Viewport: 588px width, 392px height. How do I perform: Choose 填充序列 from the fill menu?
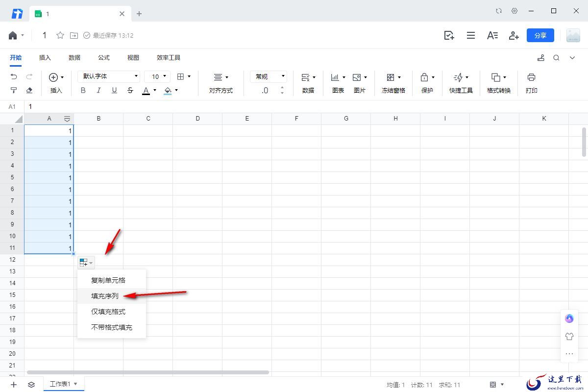pyautogui.click(x=105, y=296)
